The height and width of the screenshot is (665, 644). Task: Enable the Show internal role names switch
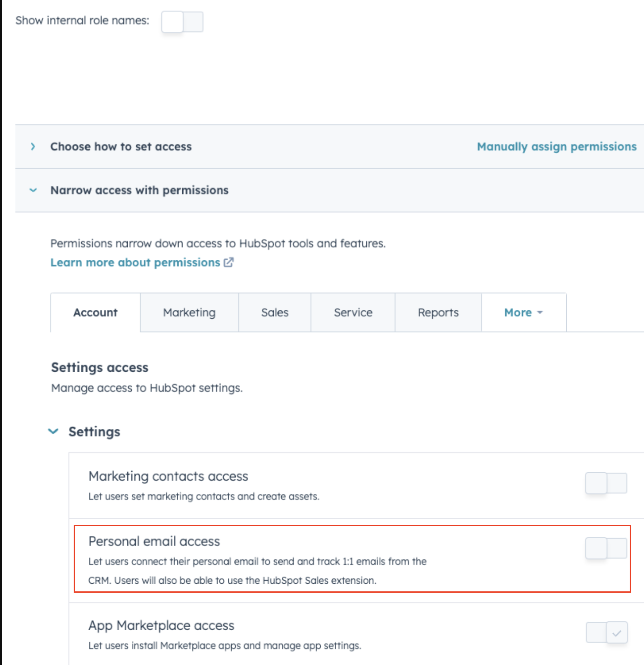(182, 21)
